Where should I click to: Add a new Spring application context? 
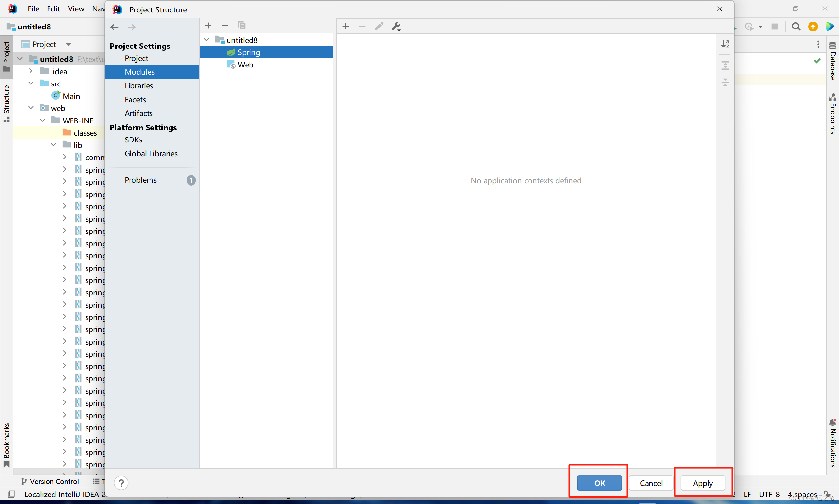click(345, 27)
